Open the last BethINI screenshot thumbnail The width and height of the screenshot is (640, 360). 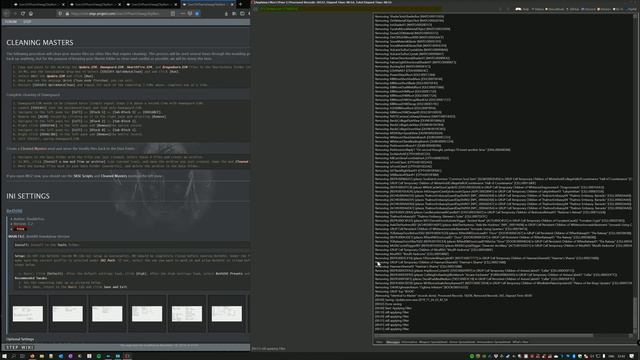pos(227,313)
